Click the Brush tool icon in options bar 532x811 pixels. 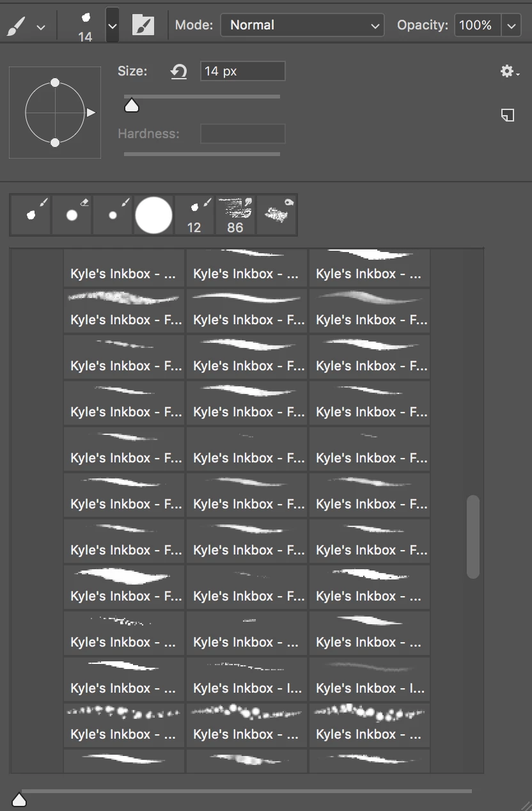17,26
